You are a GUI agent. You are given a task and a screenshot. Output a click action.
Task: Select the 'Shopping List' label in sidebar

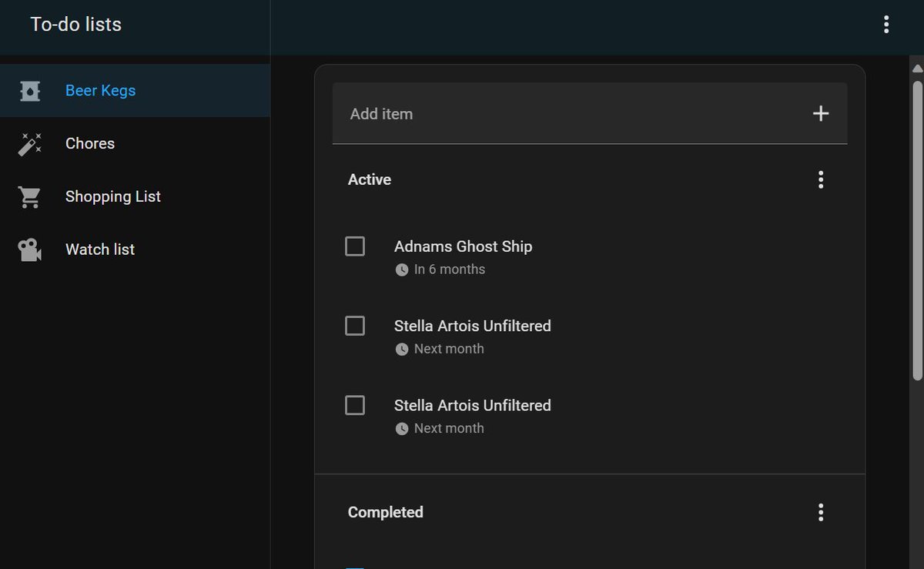113,197
